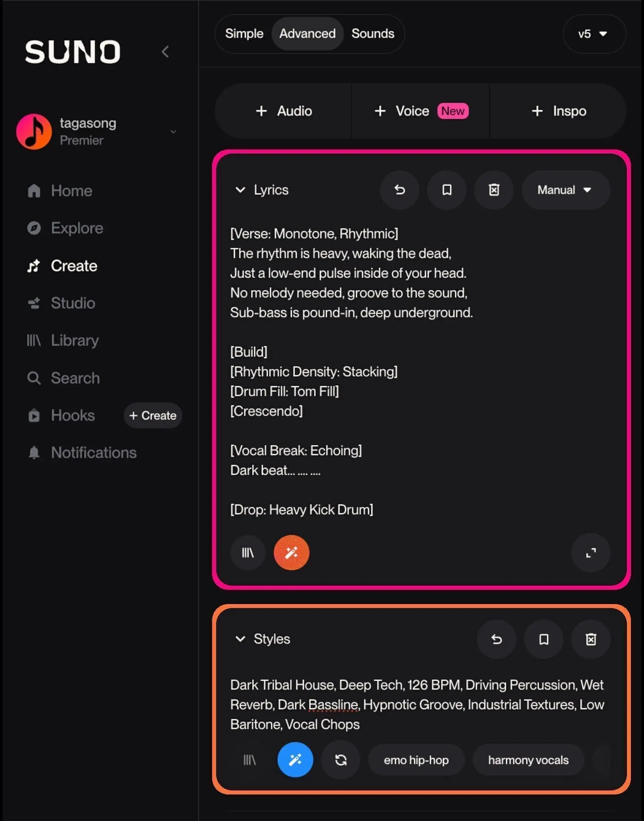Open Studio from the sidebar
644x821 pixels.
[x=61, y=303]
